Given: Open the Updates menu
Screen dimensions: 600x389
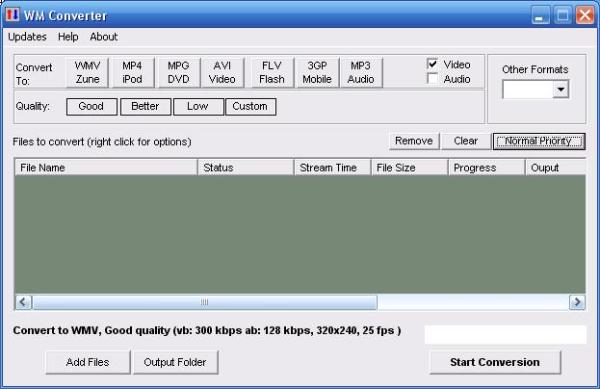Looking at the screenshot, I should click(27, 37).
